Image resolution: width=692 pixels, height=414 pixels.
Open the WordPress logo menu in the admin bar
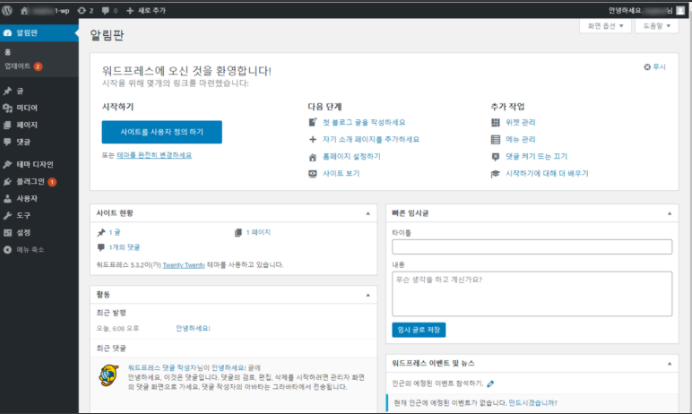[7, 11]
